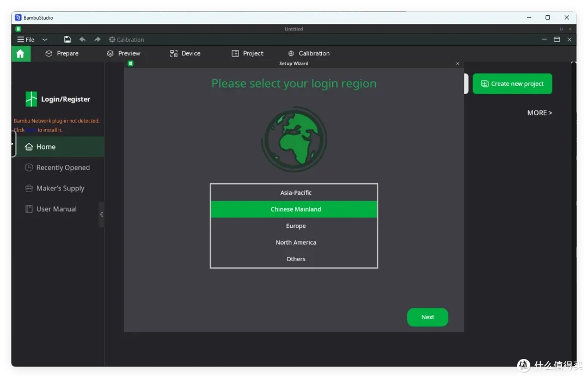The width and height of the screenshot is (588, 378).
Task: Click the Recently Opened clock icon
Action: coord(29,168)
